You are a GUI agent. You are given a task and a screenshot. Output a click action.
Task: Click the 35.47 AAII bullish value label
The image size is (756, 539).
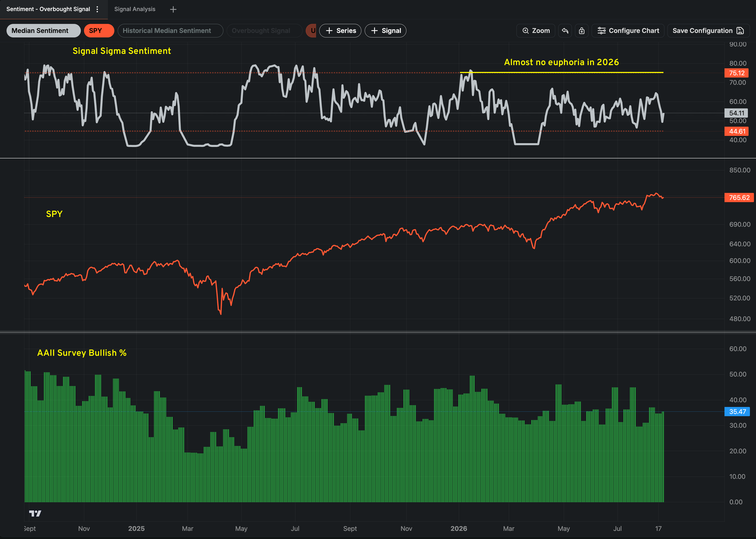pyautogui.click(x=738, y=412)
